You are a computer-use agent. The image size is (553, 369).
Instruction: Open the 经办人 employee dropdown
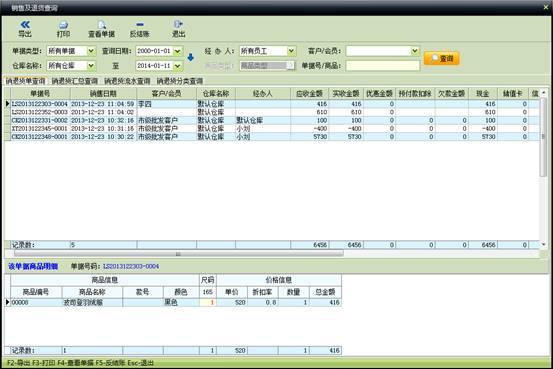pyautogui.click(x=291, y=51)
